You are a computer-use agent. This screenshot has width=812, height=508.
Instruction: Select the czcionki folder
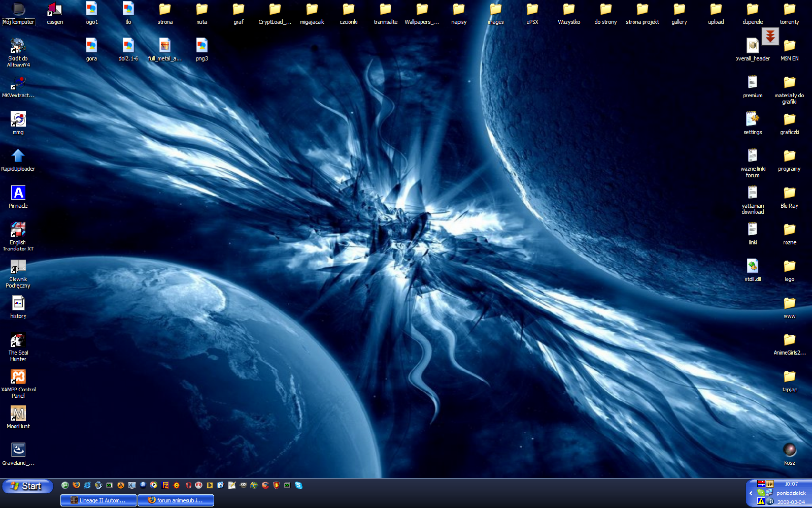coord(349,13)
